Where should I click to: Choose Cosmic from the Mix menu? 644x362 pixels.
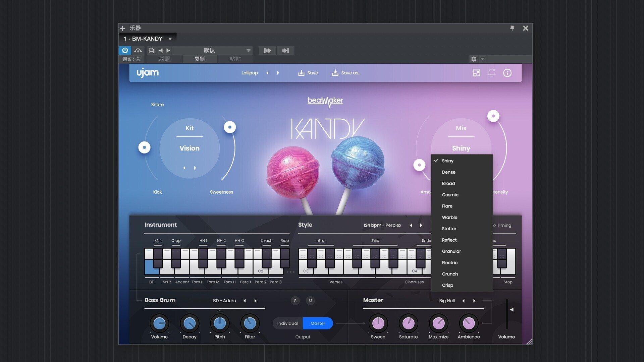click(462, 195)
